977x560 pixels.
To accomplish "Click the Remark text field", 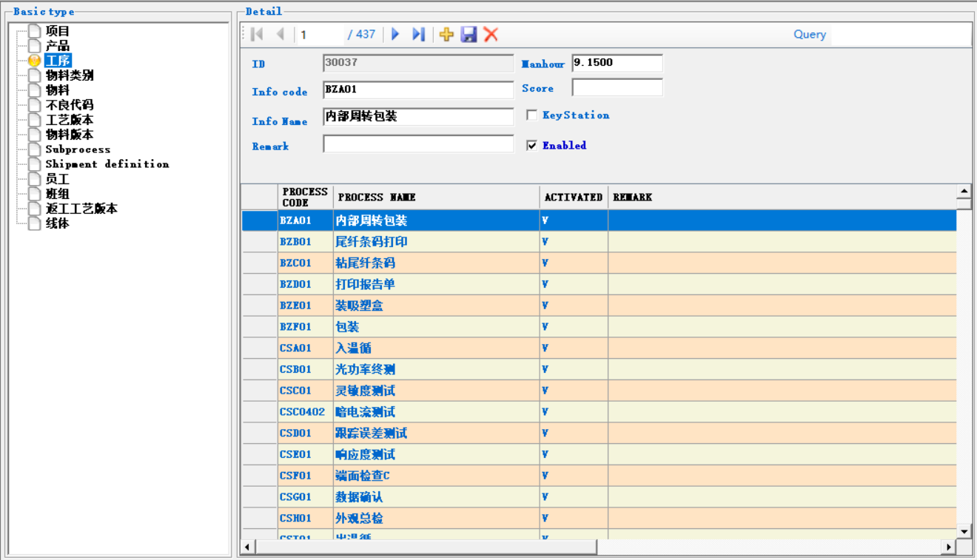I will (x=418, y=144).
